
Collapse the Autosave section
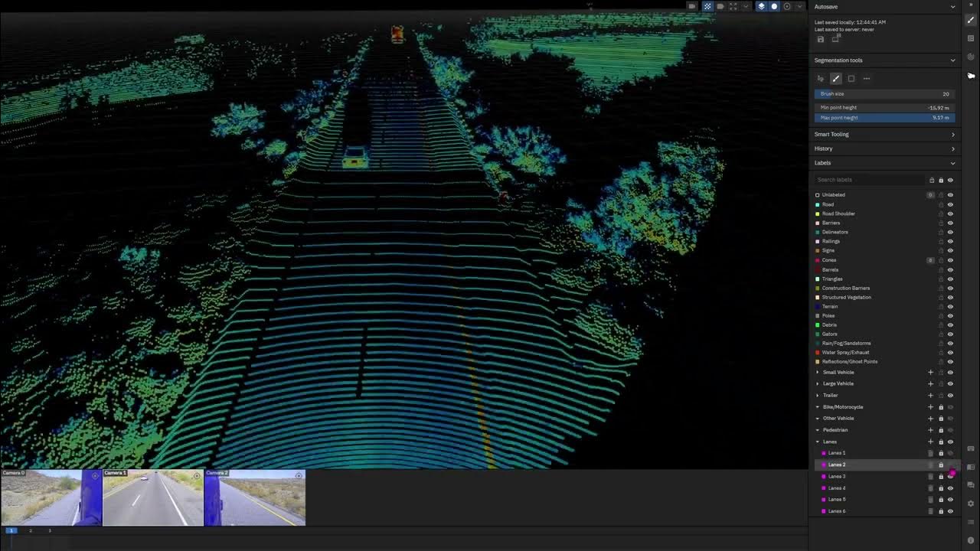tap(952, 7)
